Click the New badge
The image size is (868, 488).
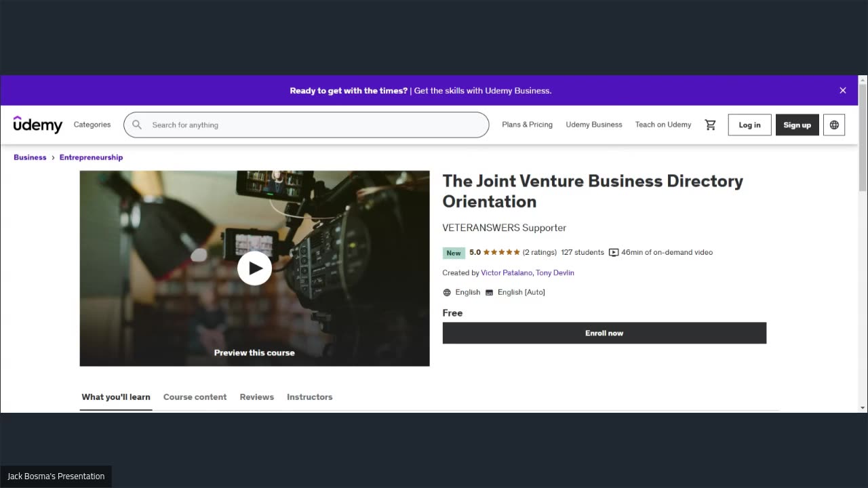point(454,253)
